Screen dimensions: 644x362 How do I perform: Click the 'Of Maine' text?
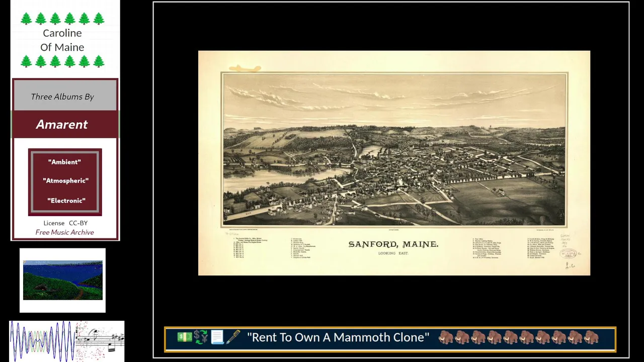click(62, 47)
